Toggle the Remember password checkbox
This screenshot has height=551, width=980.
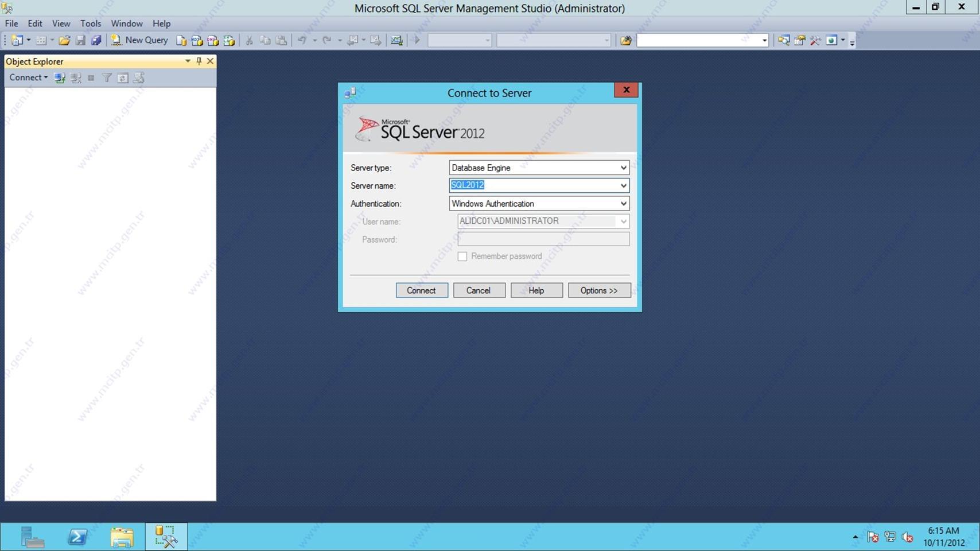[x=462, y=257]
